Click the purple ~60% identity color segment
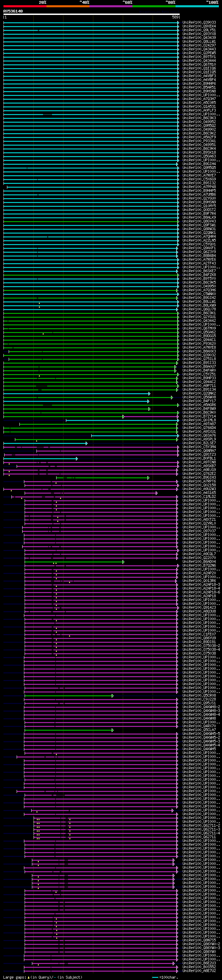Image resolution: width=222 pixels, height=980 pixels. coord(111,6)
